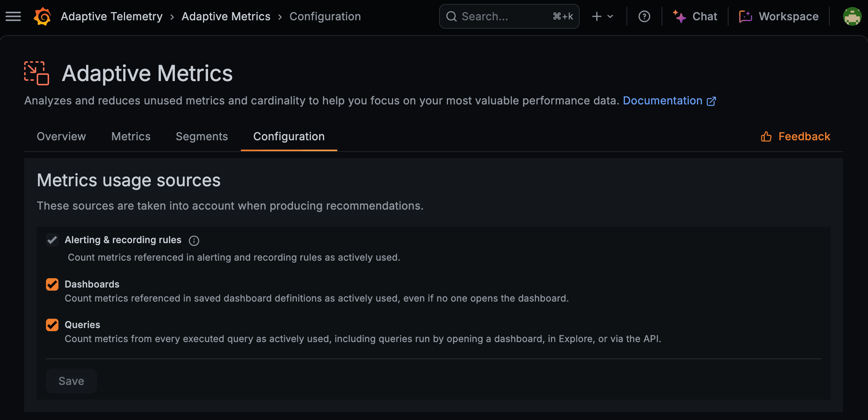Click the Dashboards label text
This screenshot has height=420, width=868.
(x=92, y=284)
